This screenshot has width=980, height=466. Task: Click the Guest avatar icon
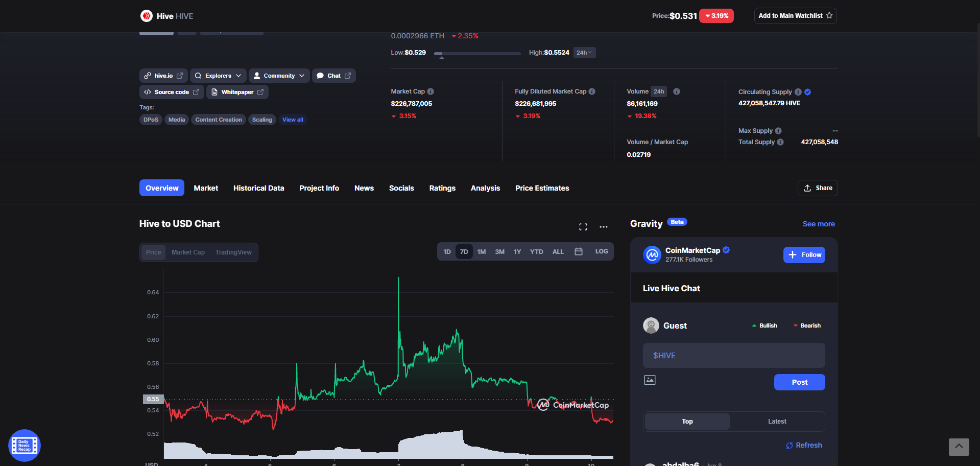651,325
